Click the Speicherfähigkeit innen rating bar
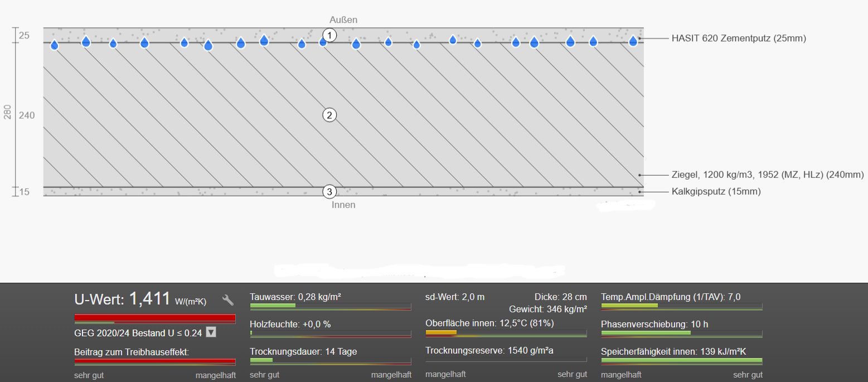This screenshot has height=382, width=868. point(681,361)
